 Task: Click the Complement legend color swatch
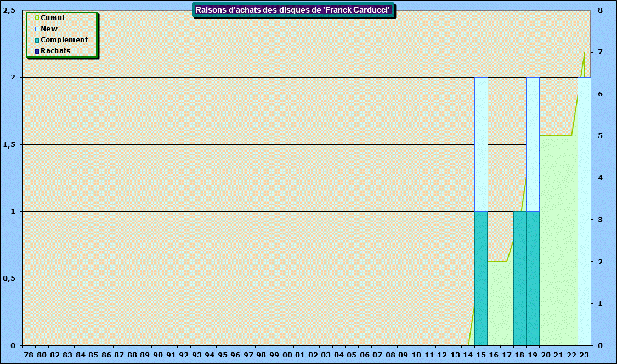[37, 40]
